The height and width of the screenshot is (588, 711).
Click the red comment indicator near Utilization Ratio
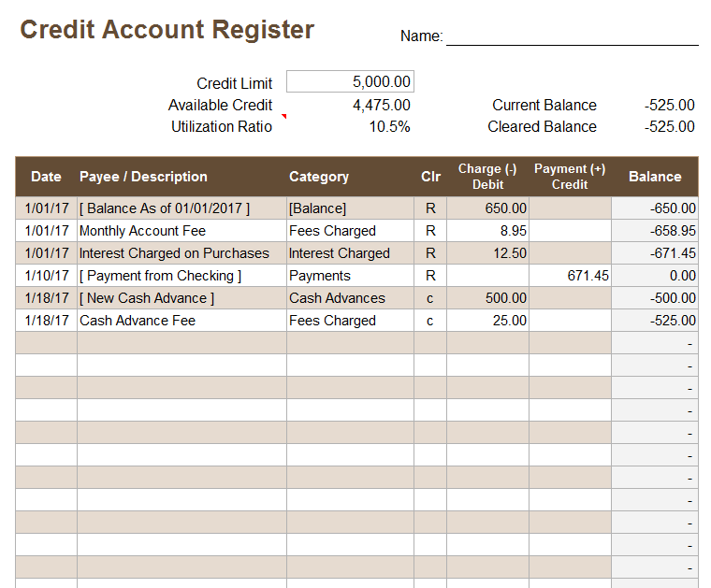[283, 117]
